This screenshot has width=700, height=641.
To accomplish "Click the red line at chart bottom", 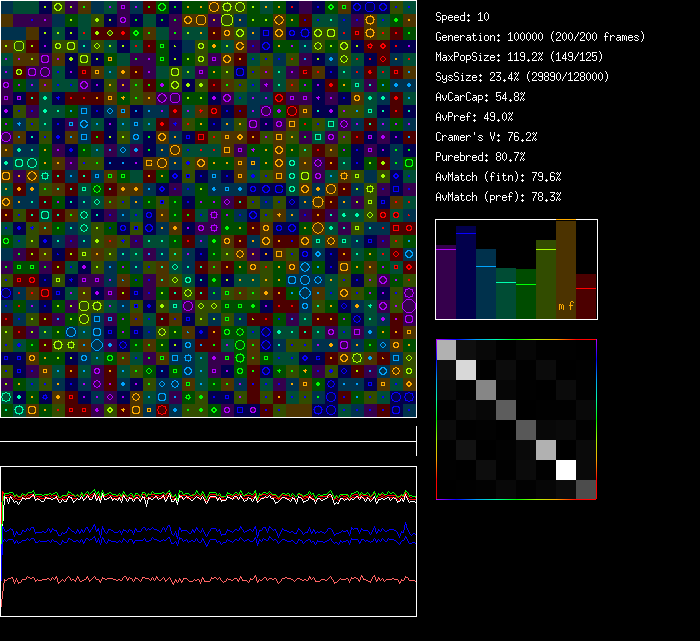I will tap(210, 579).
